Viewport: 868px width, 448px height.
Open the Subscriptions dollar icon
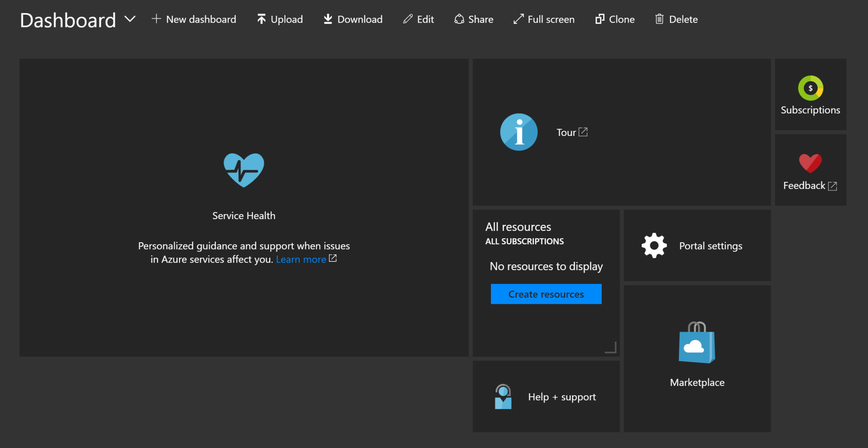click(x=810, y=88)
